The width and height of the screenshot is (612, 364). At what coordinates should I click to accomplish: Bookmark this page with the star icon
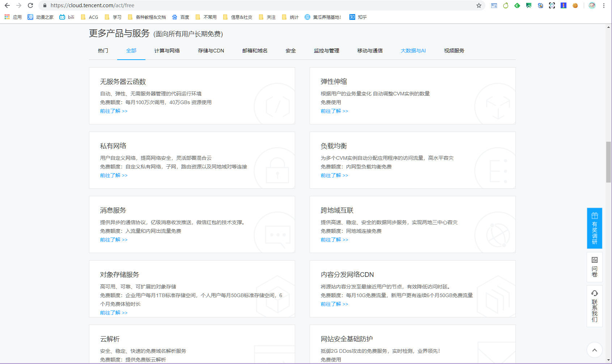(x=479, y=5)
